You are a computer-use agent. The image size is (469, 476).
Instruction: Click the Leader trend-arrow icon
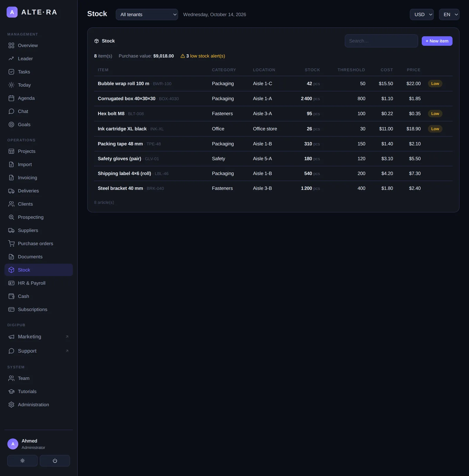pos(11,59)
